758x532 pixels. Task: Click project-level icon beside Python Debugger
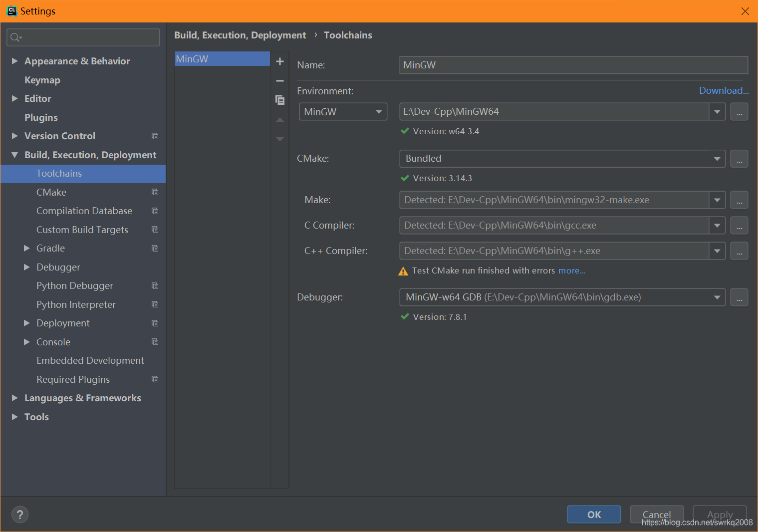pos(155,286)
